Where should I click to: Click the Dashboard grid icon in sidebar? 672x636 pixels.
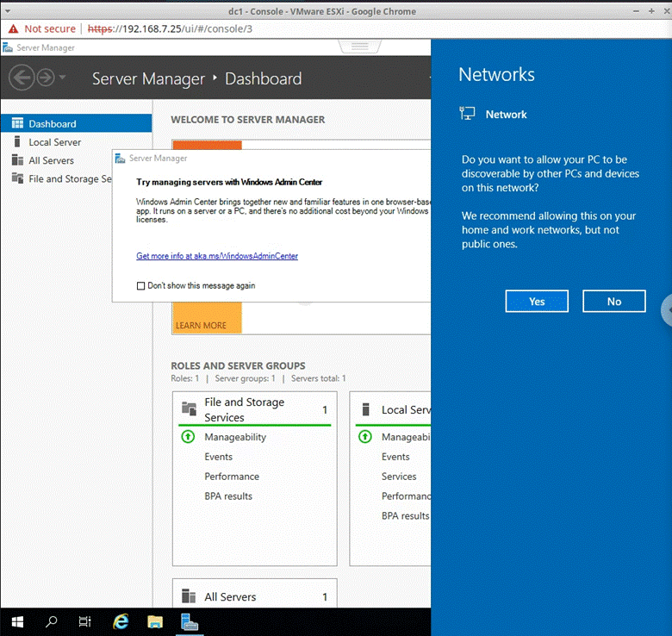click(x=17, y=123)
